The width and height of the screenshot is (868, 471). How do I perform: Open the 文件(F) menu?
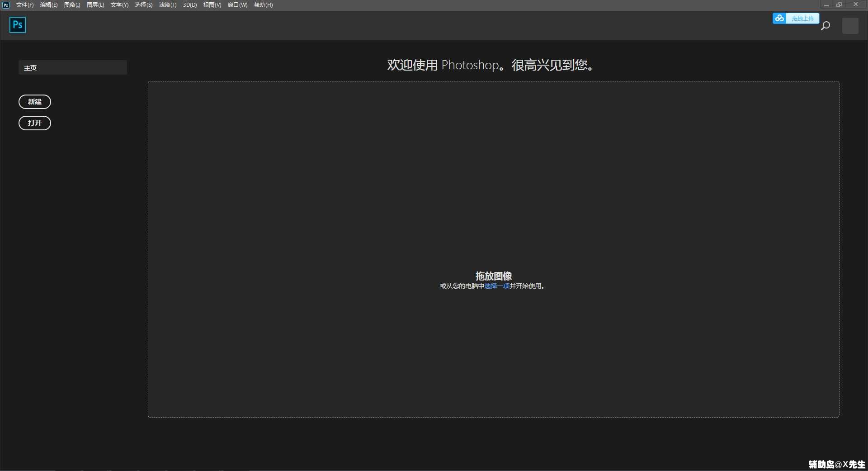25,5
